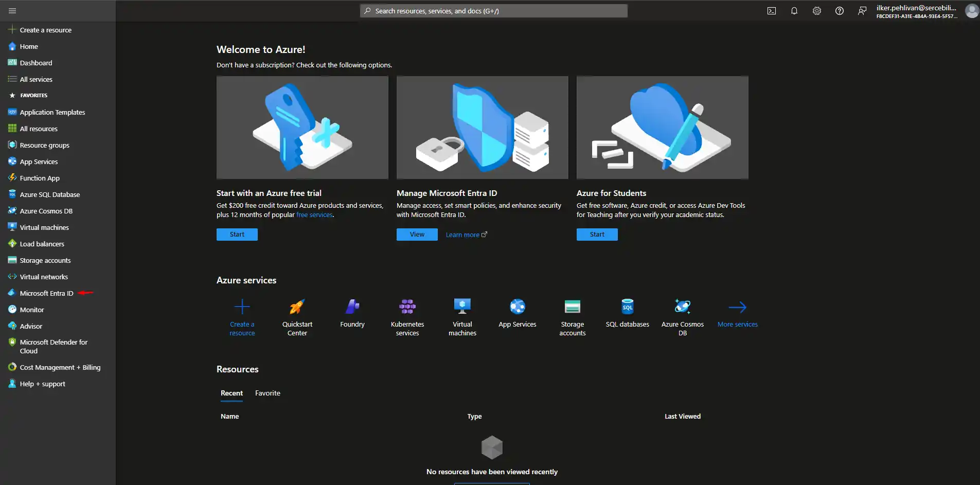Go to Home in the sidebar

tap(29, 46)
